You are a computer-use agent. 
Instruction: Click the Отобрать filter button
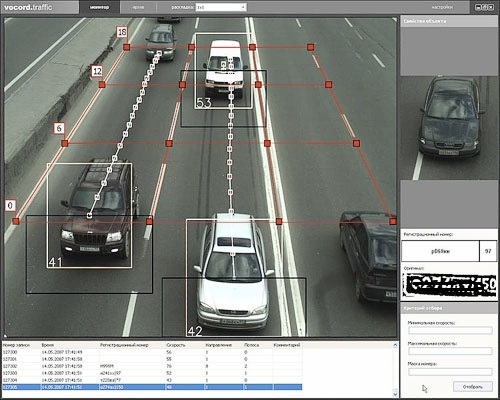pyautogui.click(x=473, y=387)
